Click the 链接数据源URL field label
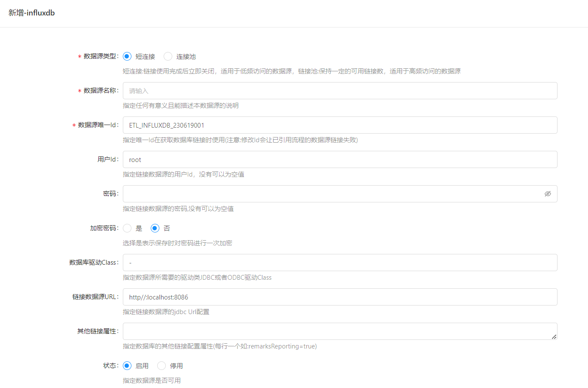The height and width of the screenshot is (388, 588). [95, 297]
